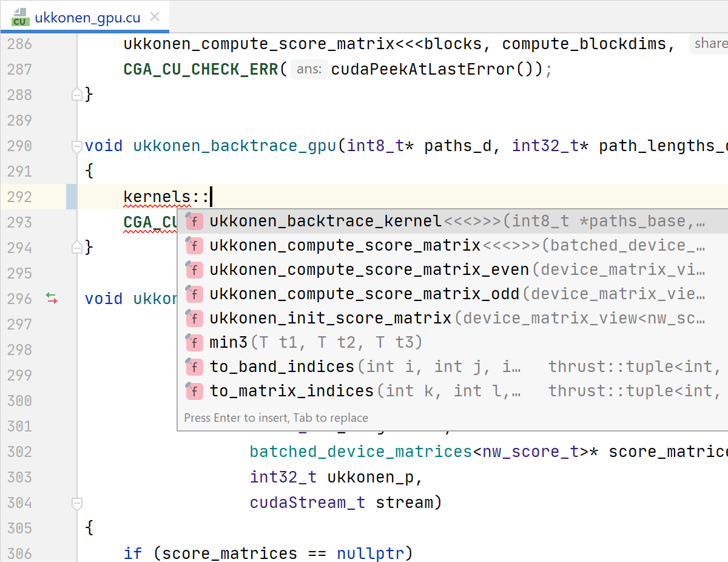This screenshot has width=728, height=562.
Task: Select the ukkonen_gpu.cu editor tab
Action: (85, 17)
